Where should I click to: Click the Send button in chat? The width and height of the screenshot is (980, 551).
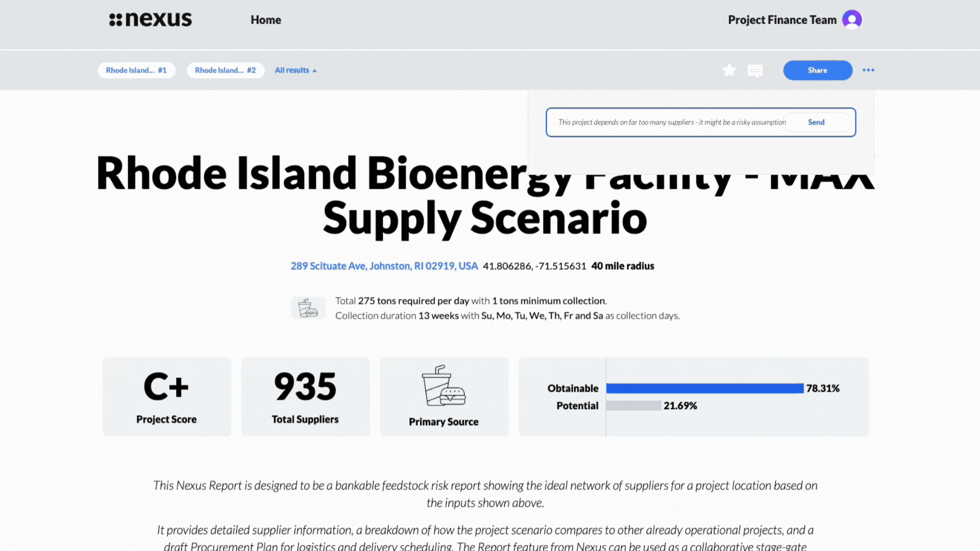817,122
